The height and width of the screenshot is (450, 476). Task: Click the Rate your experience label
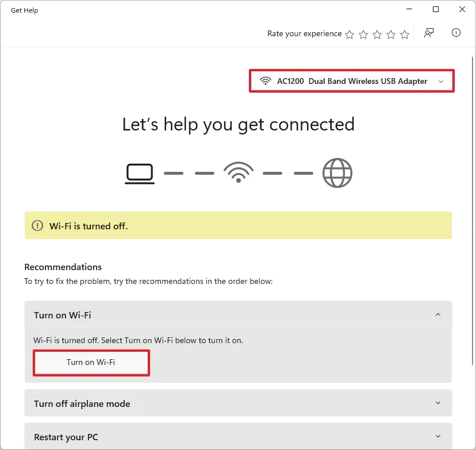point(304,33)
